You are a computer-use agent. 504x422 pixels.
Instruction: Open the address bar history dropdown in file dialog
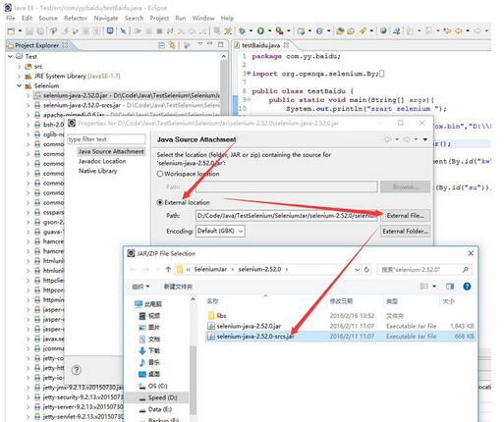click(357, 270)
